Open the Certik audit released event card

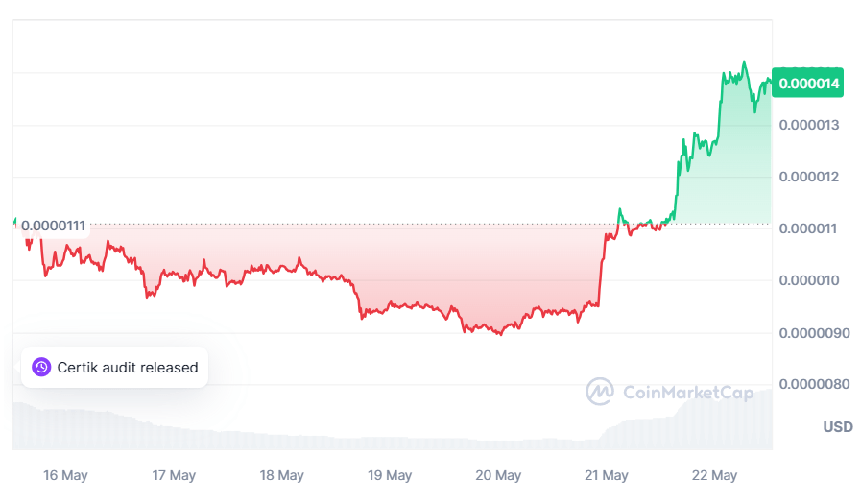point(115,368)
